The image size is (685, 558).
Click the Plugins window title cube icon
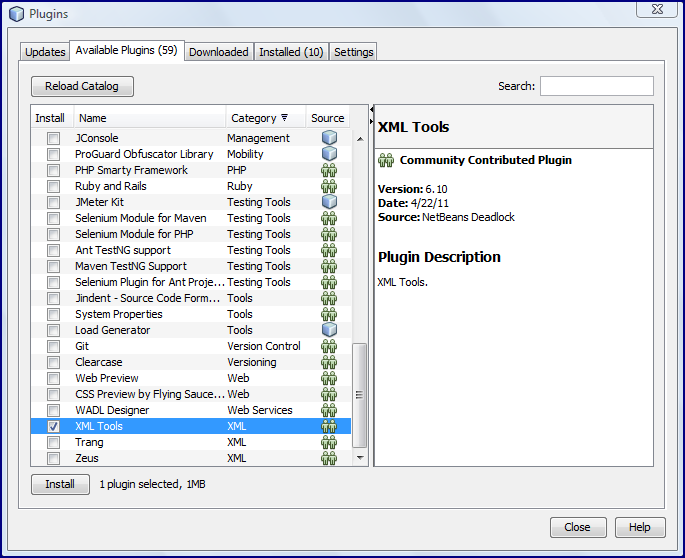click(x=16, y=14)
